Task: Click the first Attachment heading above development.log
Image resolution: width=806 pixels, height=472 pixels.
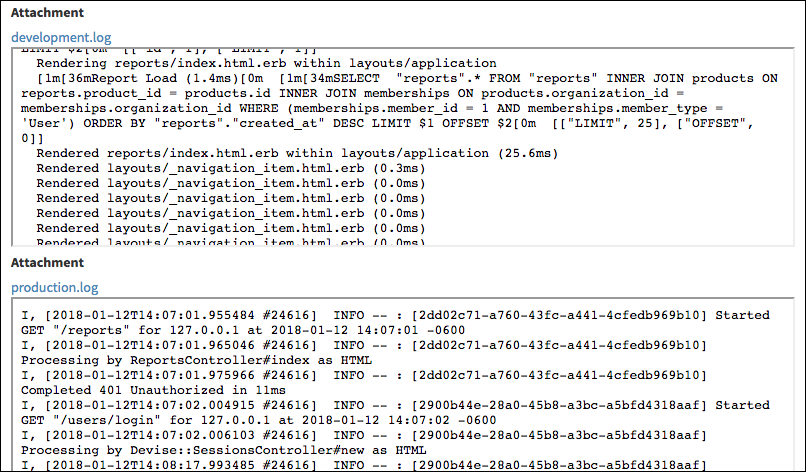Action: 47,12
